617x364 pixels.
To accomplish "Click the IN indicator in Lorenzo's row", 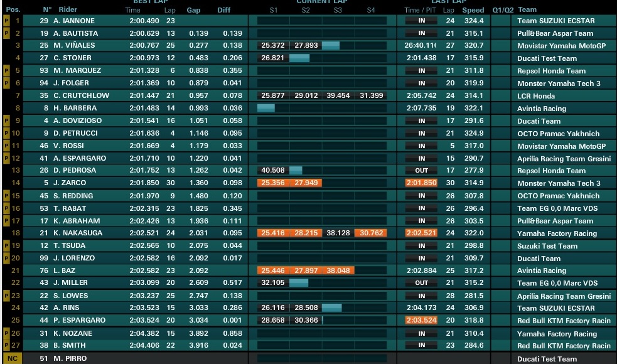I will 422,258.
